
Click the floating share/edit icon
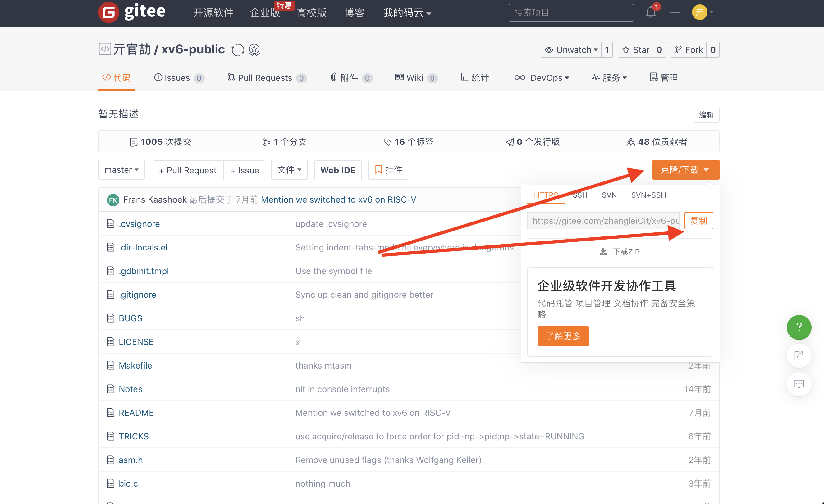coord(799,355)
